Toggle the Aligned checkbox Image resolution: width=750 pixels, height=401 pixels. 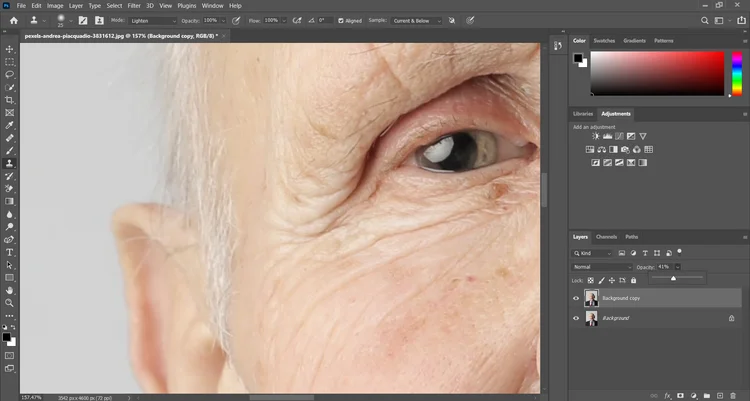click(341, 20)
